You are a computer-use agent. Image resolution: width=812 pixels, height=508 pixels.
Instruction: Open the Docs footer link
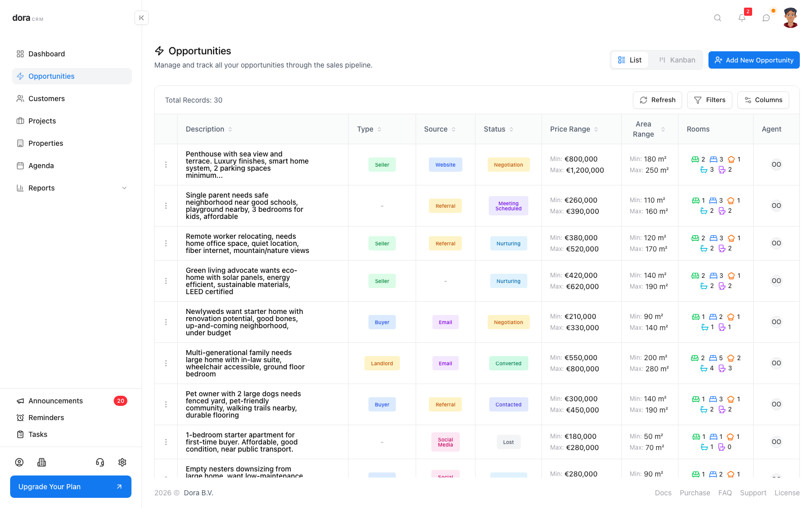coord(663,493)
